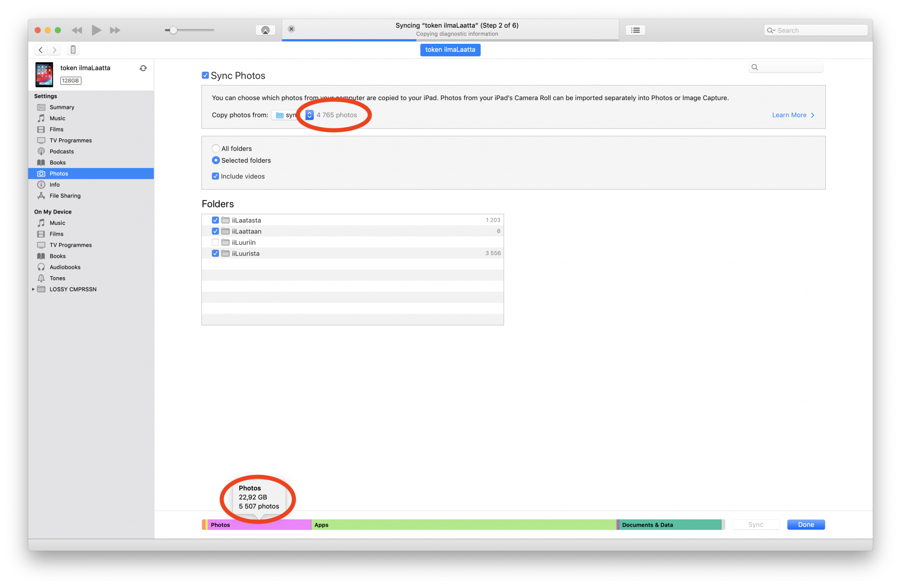Click the Play button
901x588 pixels.
click(x=96, y=30)
